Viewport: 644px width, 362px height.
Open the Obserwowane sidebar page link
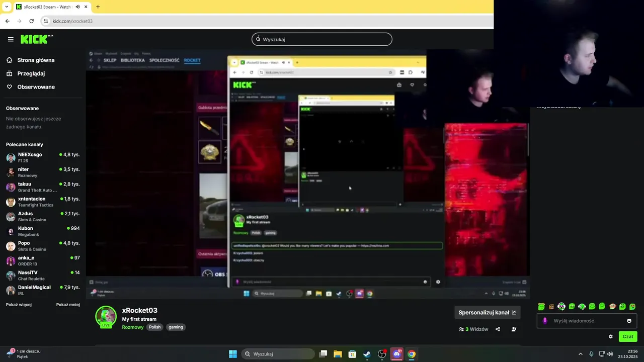click(x=36, y=87)
